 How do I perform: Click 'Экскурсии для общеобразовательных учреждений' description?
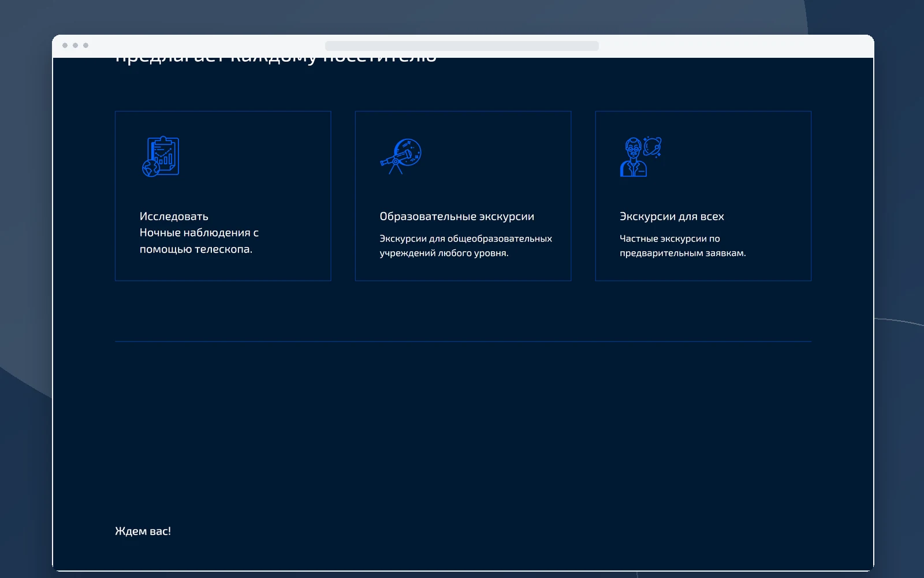[x=465, y=246]
